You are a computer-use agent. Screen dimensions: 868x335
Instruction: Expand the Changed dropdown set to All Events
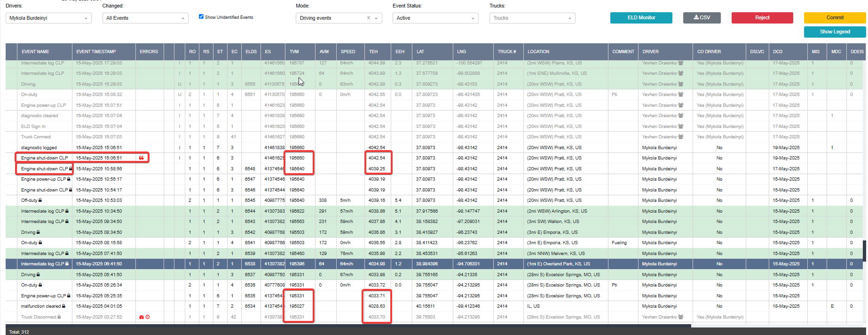[x=145, y=18]
